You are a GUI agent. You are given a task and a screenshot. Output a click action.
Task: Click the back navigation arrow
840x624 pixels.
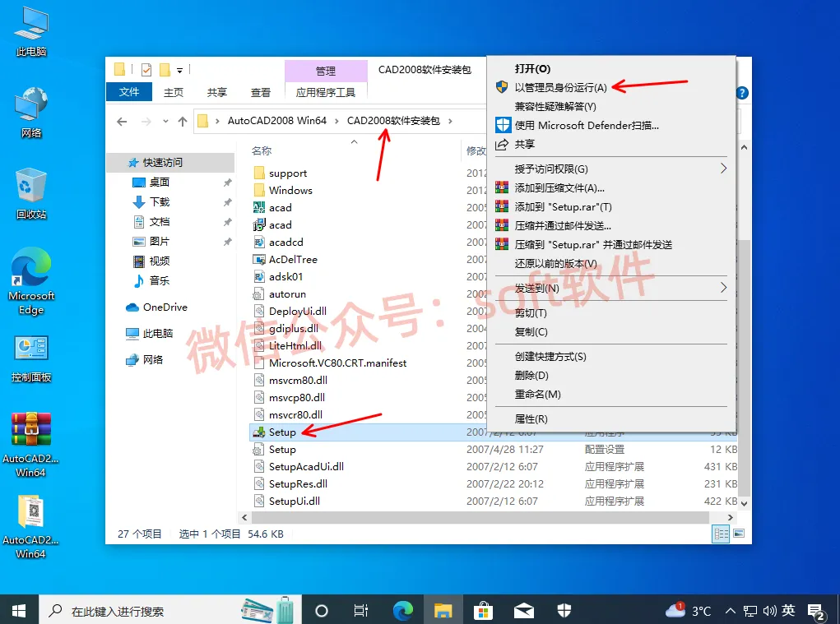click(x=122, y=122)
